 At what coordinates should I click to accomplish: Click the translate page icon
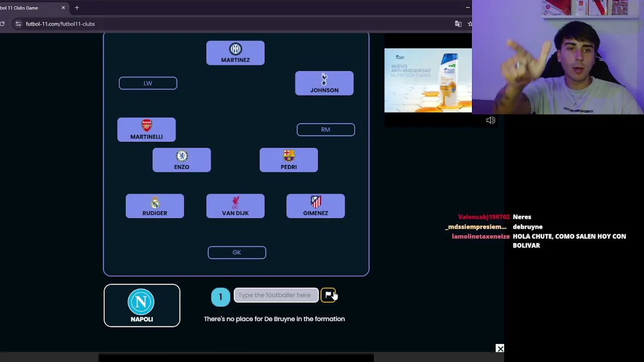[x=458, y=24]
